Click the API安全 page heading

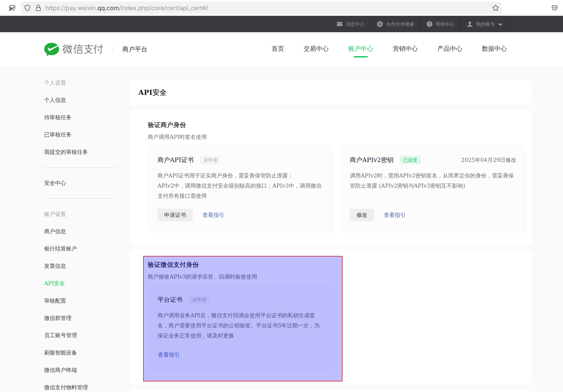click(152, 93)
